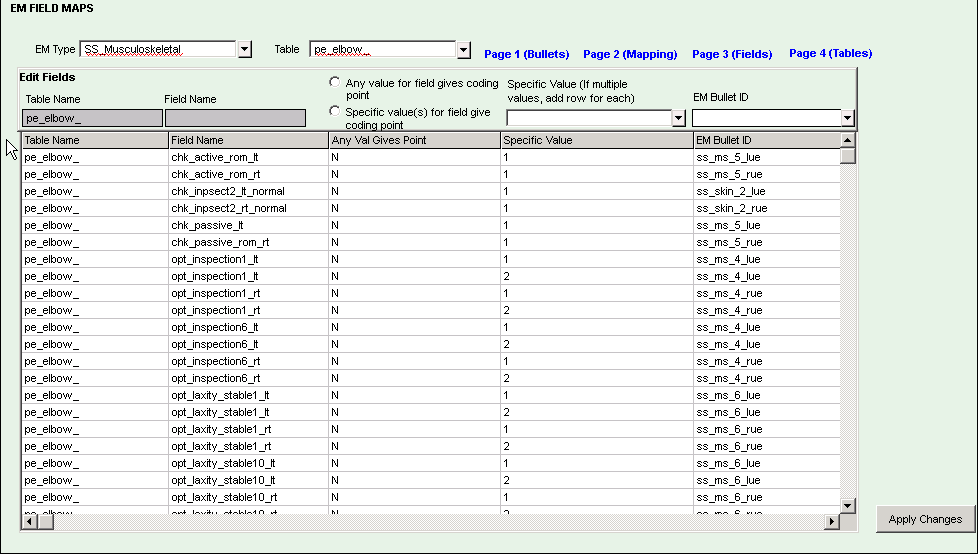Select the chk_active_rom_rt field cell
The width and height of the screenshot is (978, 554).
pyautogui.click(x=248, y=174)
